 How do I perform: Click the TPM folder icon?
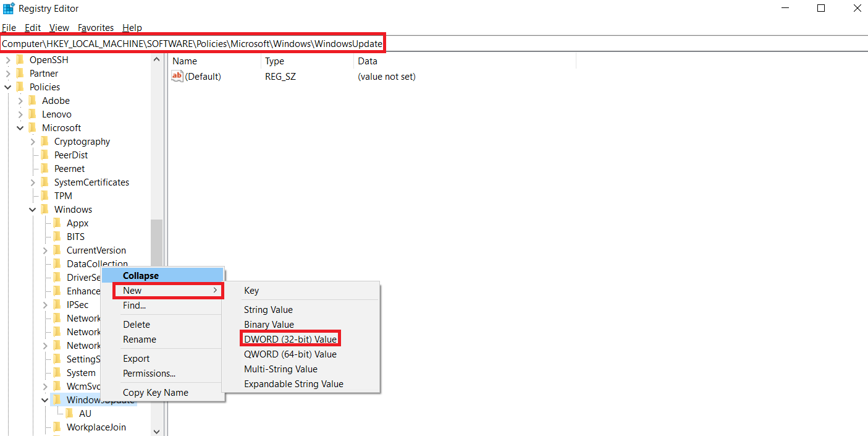tap(44, 196)
